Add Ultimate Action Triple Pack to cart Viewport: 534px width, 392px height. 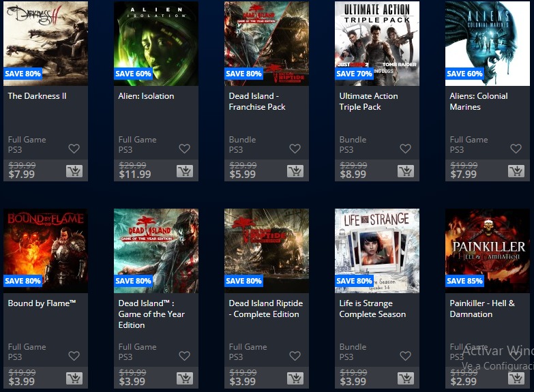point(406,171)
